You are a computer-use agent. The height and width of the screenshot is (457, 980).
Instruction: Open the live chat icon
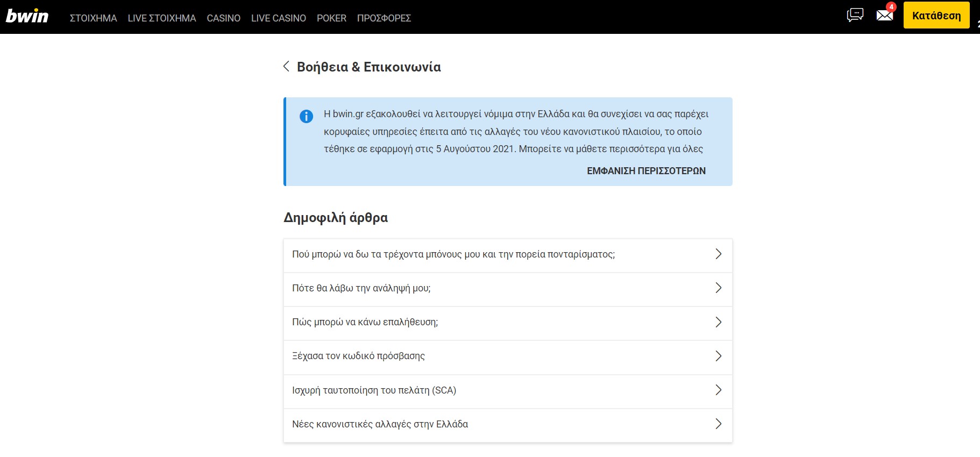pos(855,15)
